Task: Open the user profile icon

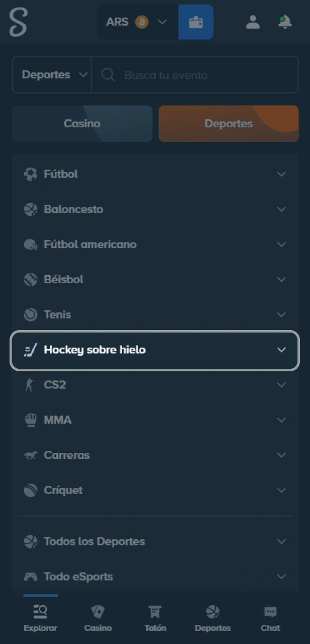Action: tap(253, 22)
